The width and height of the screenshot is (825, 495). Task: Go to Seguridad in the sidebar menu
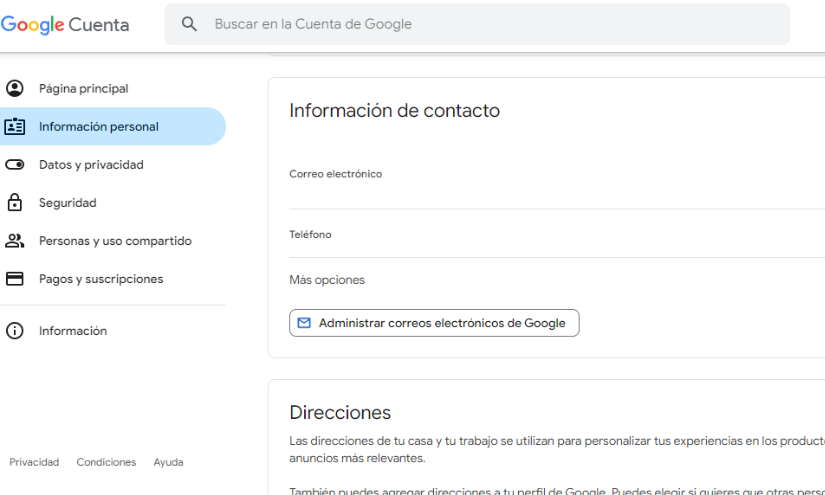click(68, 203)
